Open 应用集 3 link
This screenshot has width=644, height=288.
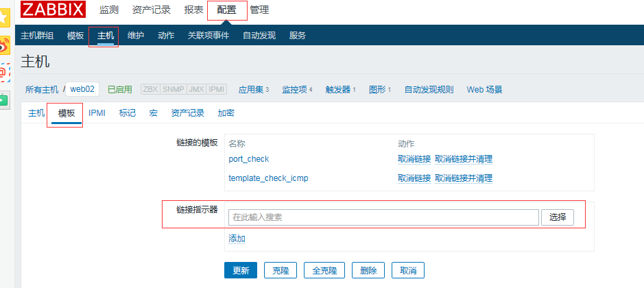click(253, 90)
